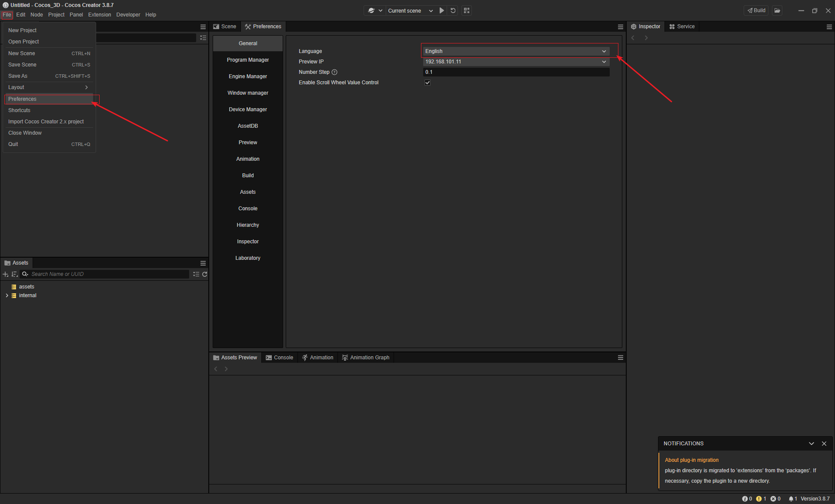
Task: Collapse the Notifications panel
Action: 812,444
